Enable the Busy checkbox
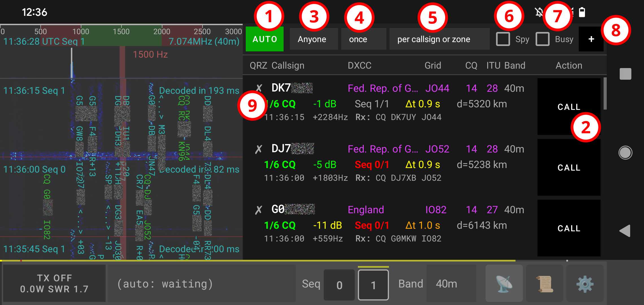 coord(543,39)
